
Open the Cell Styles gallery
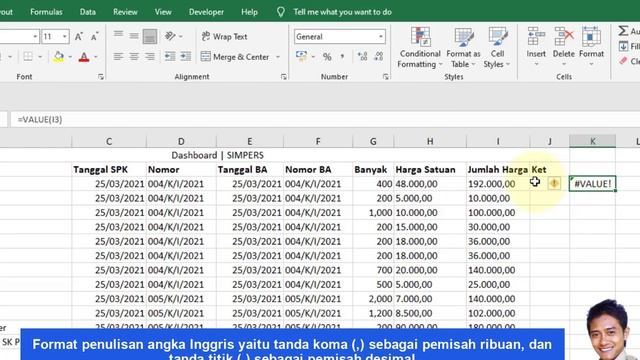tap(497, 48)
